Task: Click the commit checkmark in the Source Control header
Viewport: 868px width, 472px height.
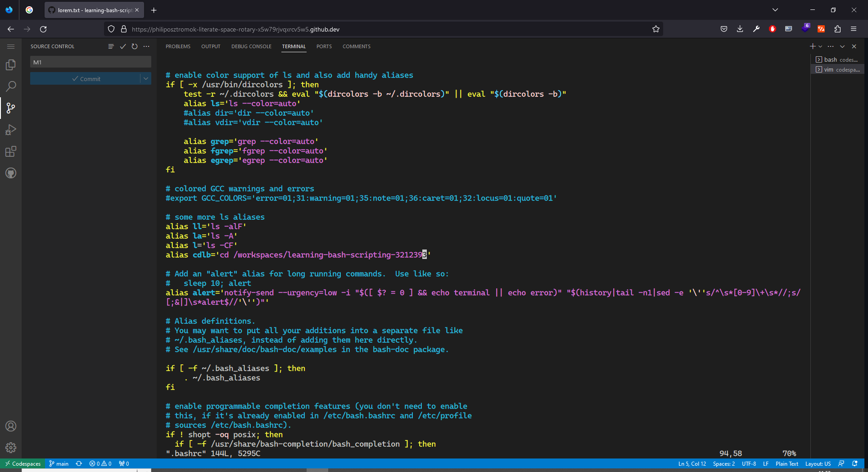Action: tap(123, 46)
